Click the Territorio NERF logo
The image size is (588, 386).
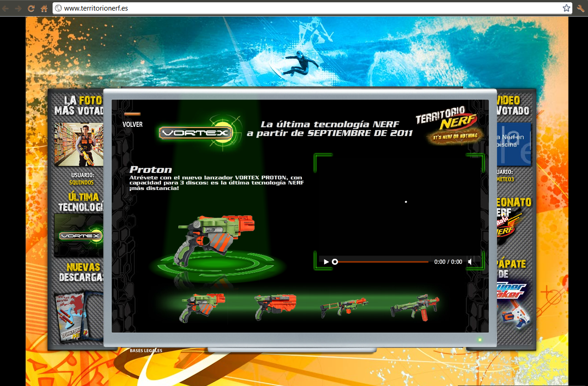tap(450, 126)
